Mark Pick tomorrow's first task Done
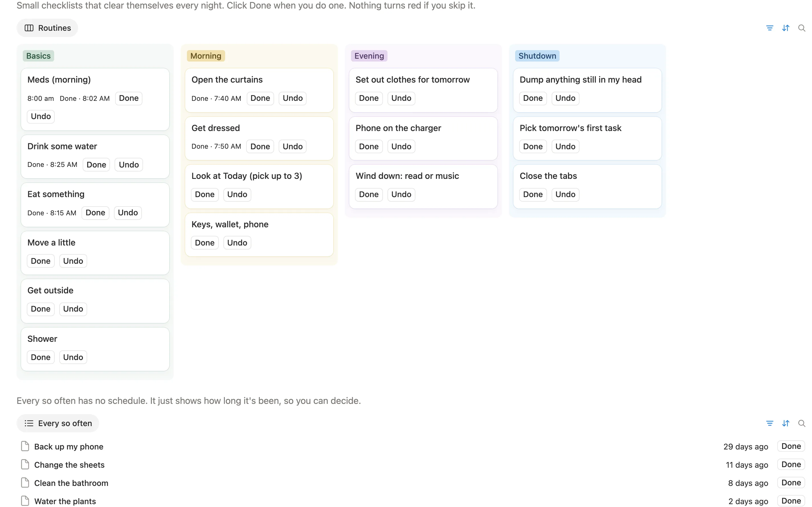 tap(533, 146)
